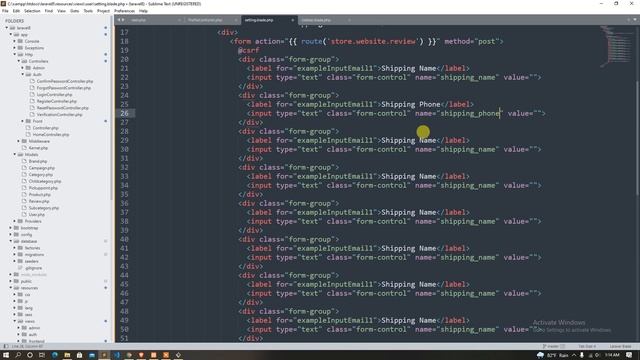Open the View menu

[x=61, y=11]
